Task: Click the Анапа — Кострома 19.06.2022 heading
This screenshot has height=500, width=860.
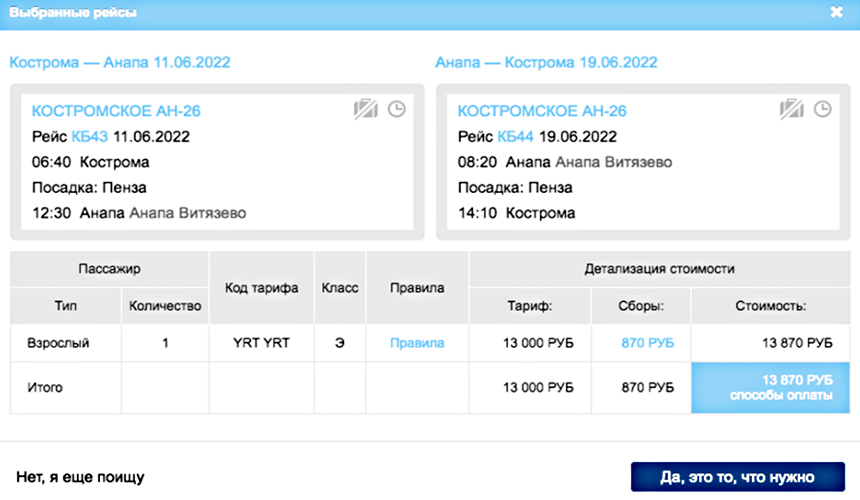Action: click(x=546, y=62)
